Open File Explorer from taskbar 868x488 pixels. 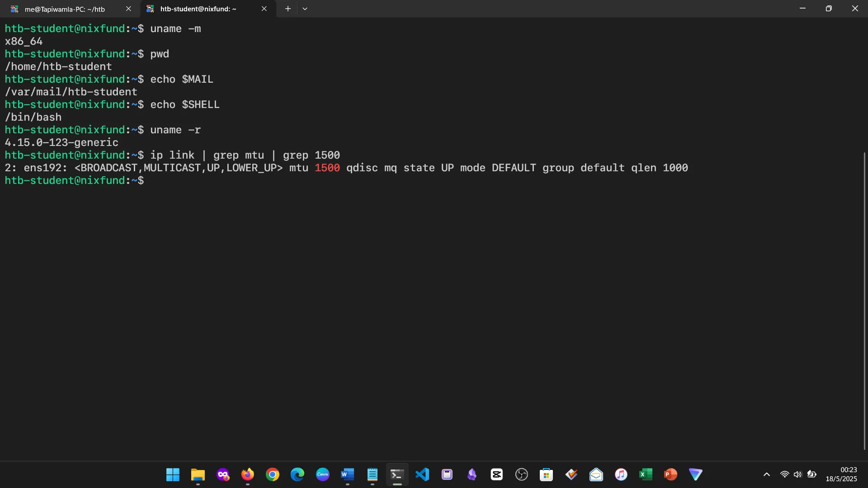(x=198, y=474)
